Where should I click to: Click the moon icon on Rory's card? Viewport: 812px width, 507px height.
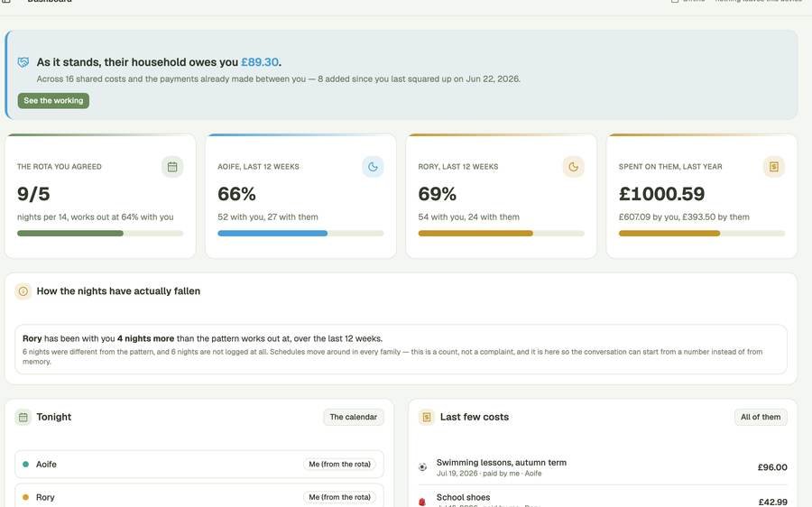tap(573, 167)
